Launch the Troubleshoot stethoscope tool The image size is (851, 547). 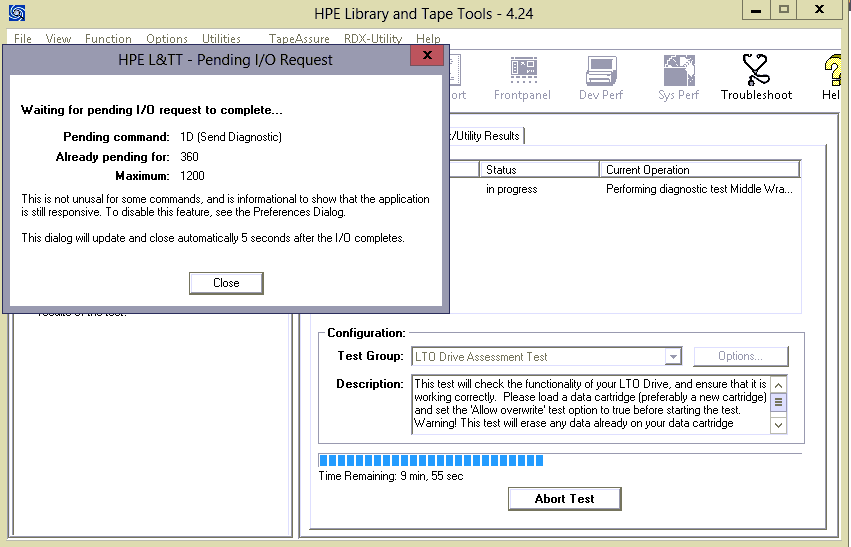point(756,78)
